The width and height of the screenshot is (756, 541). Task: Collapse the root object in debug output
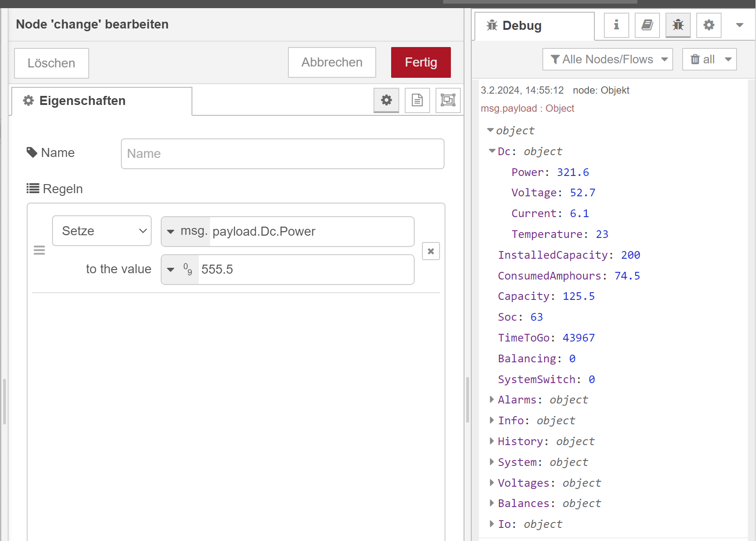point(490,130)
